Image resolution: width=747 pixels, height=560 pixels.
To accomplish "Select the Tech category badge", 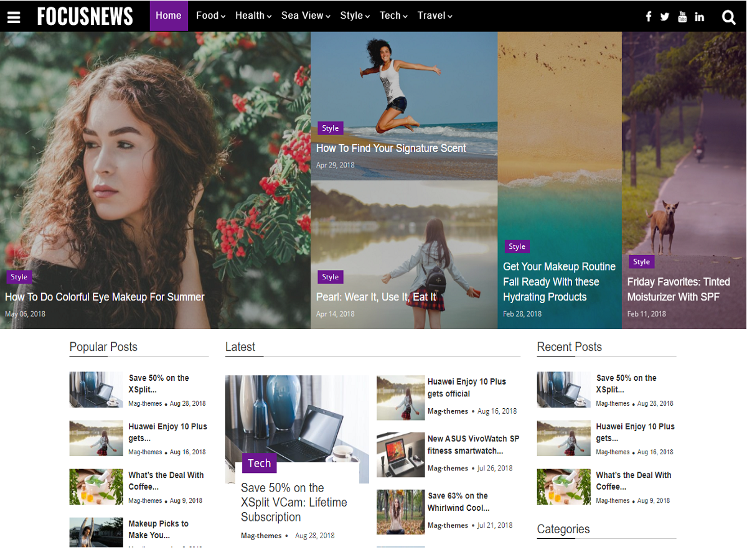I will 259,463.
